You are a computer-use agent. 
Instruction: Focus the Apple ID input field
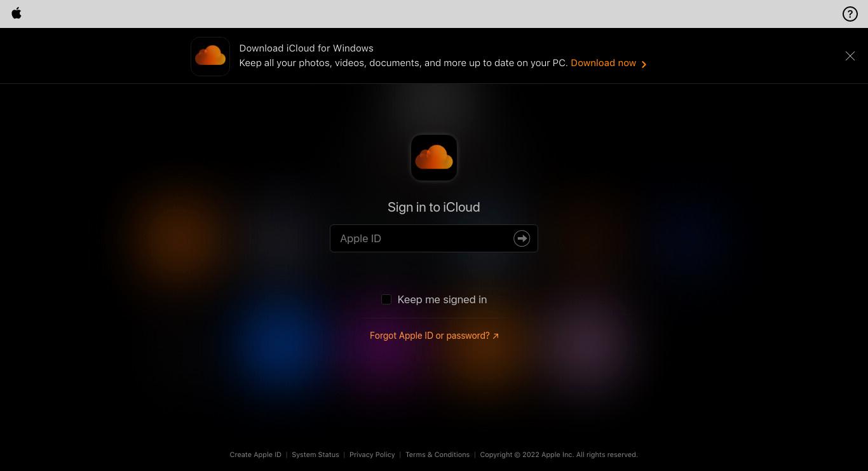click(x=434, y=238)
